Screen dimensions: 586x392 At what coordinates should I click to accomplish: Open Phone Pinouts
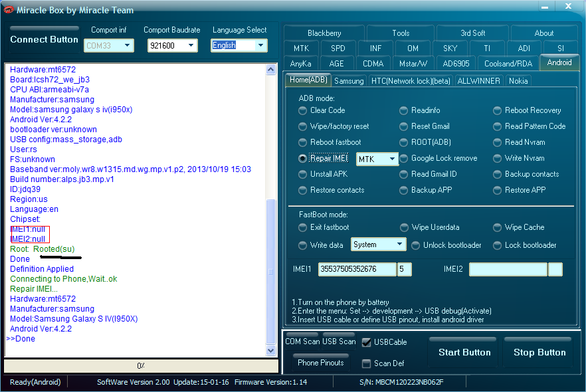[321, 363]
